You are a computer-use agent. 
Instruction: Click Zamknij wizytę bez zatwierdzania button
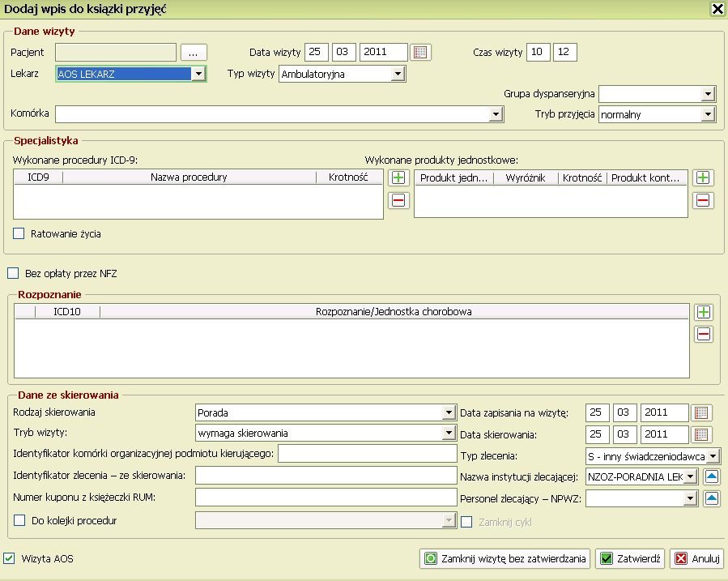pos(504,558)
